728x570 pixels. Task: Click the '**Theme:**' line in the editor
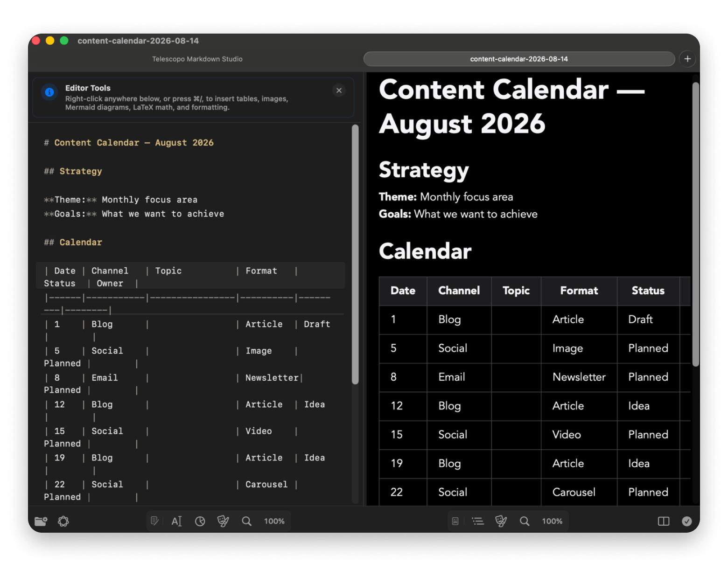pyautogui.click(x=120, y=200)
